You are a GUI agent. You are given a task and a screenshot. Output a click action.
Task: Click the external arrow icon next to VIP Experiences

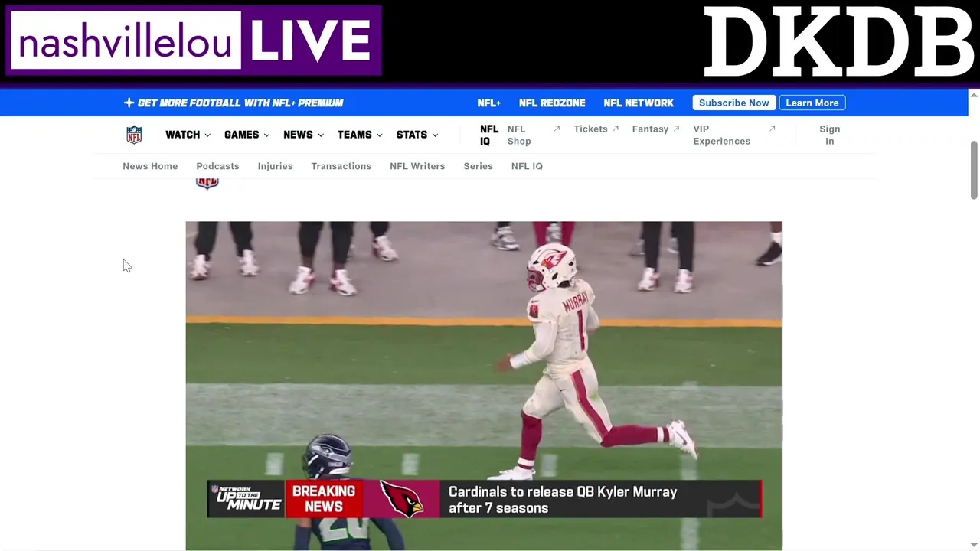773,129
